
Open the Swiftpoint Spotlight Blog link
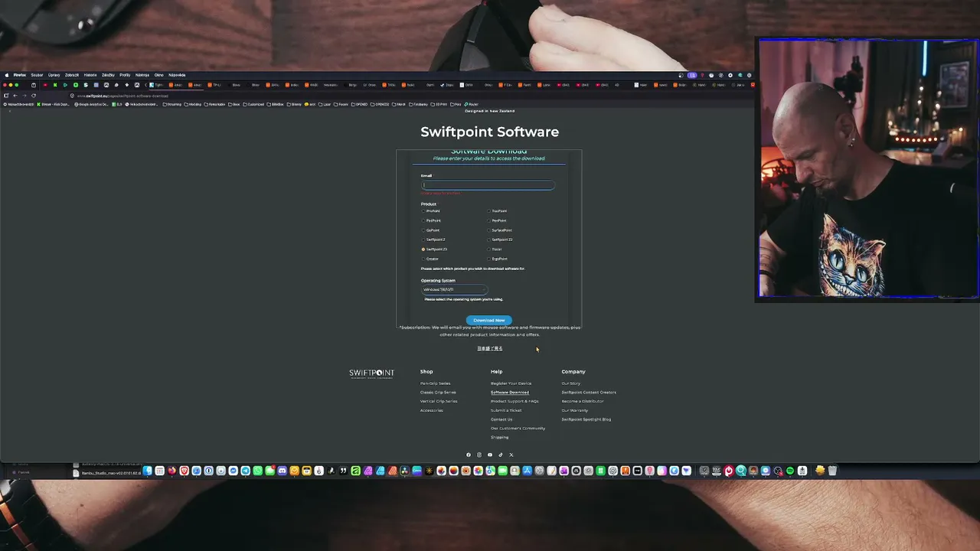click(x=586, y=419)
